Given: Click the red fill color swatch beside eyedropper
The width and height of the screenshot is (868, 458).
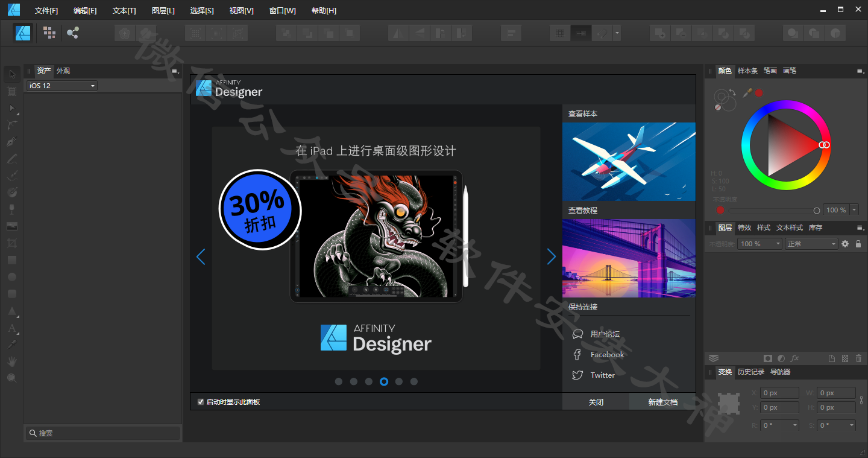Looking at the screenshot, I should tap(759, 92).
